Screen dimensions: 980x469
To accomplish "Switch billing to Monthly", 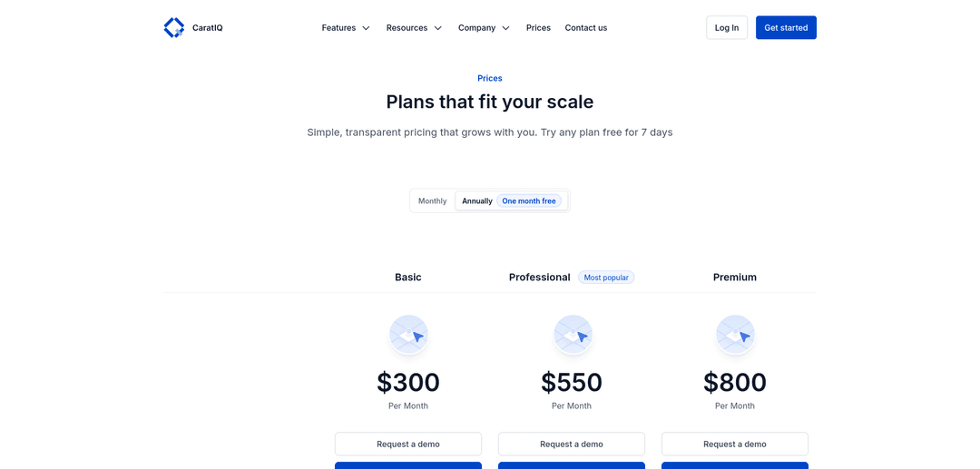I will [433, 201].
